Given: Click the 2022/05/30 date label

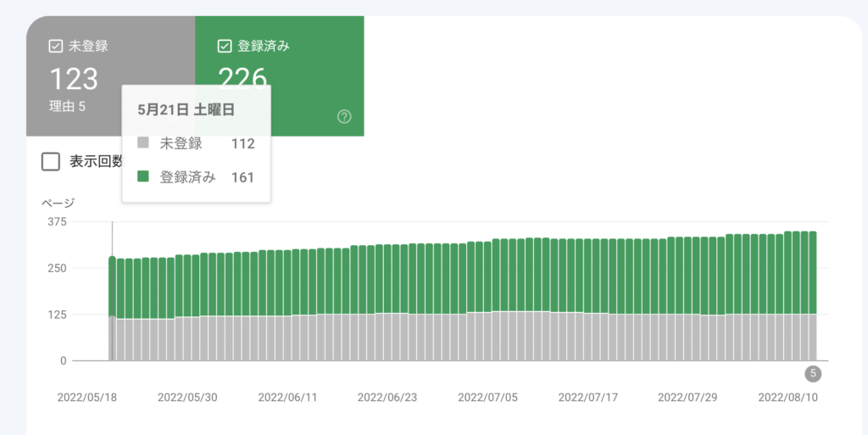Looking at the screenshot, I should pos(187,398).
